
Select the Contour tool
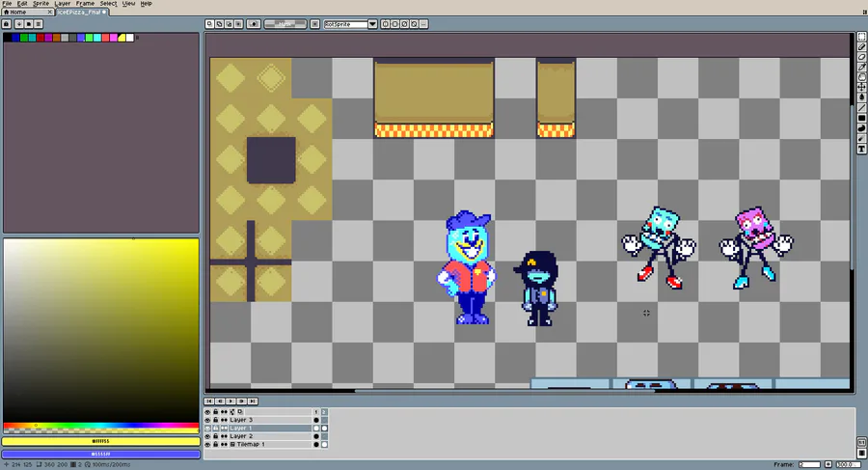pyautogui.click(x=862, y=128)
